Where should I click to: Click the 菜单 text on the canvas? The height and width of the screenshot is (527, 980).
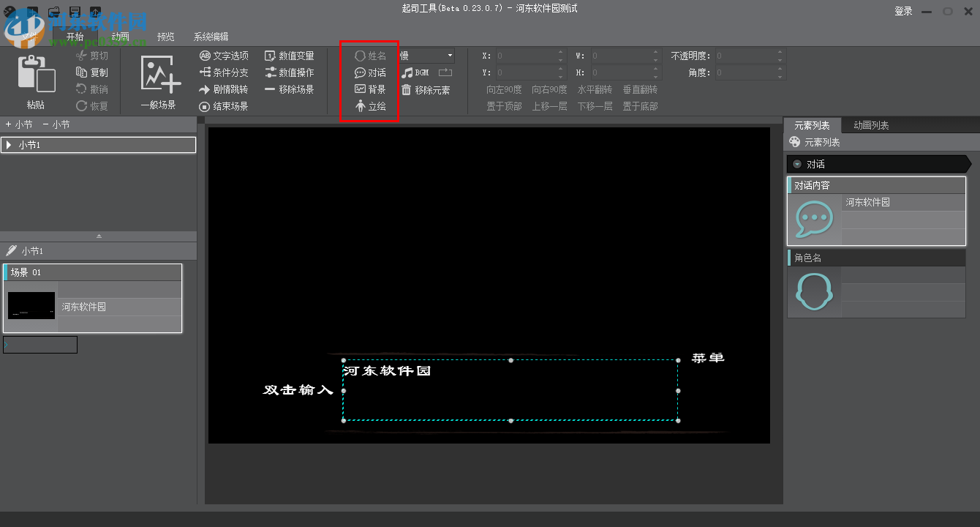tap(708, 358)
